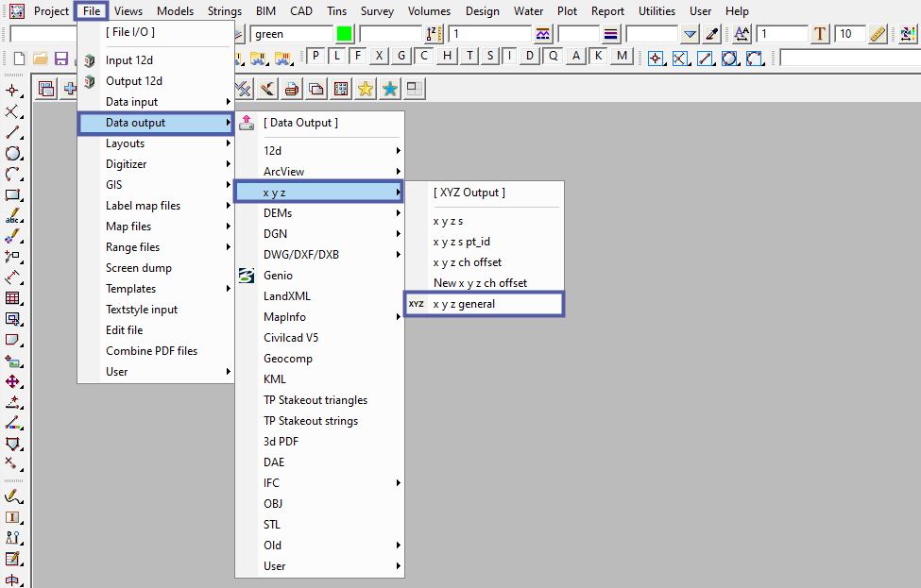Click the eyedropper picker icon
Screen dimensions: 921x588
(713, 34)
